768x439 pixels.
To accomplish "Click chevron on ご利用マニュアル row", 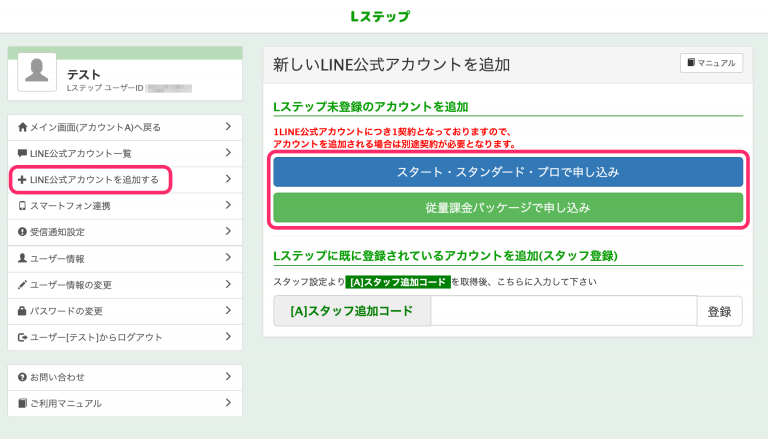I will [228, 402].
